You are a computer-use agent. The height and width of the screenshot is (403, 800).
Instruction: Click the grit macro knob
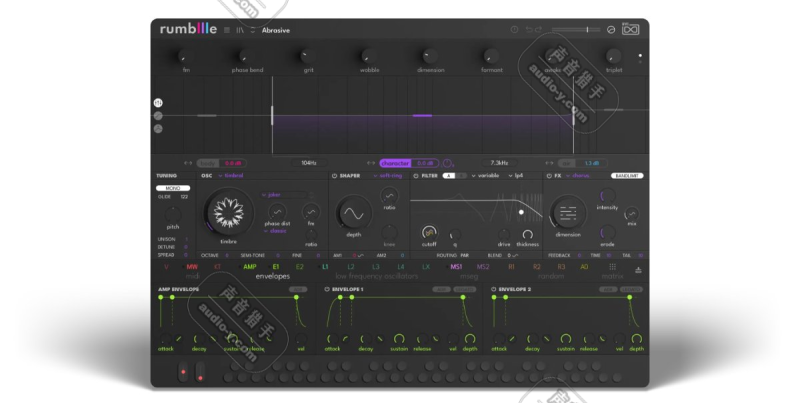[306, 56]
